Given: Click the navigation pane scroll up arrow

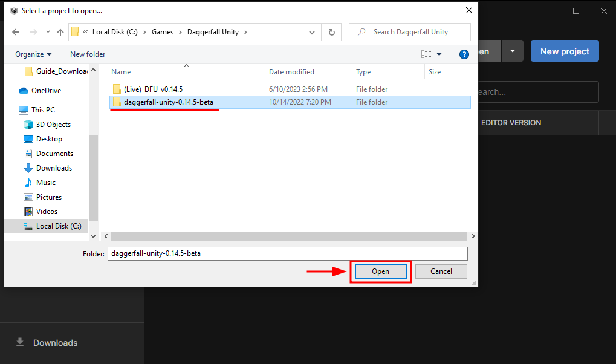Looking at the screenshot, I should pyautogui.click(x=94, y=70).
